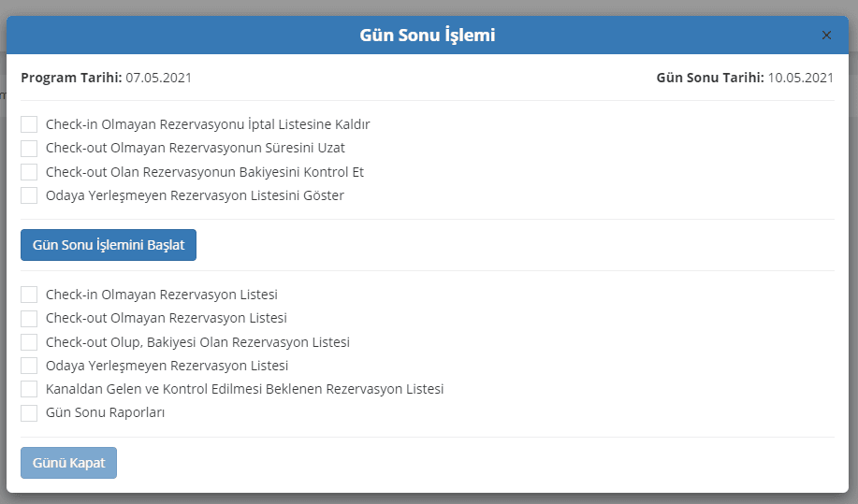Viewport: 858px width, 504px height.
Task: Click the Günü Kapat button
Action: pos(68,463)
